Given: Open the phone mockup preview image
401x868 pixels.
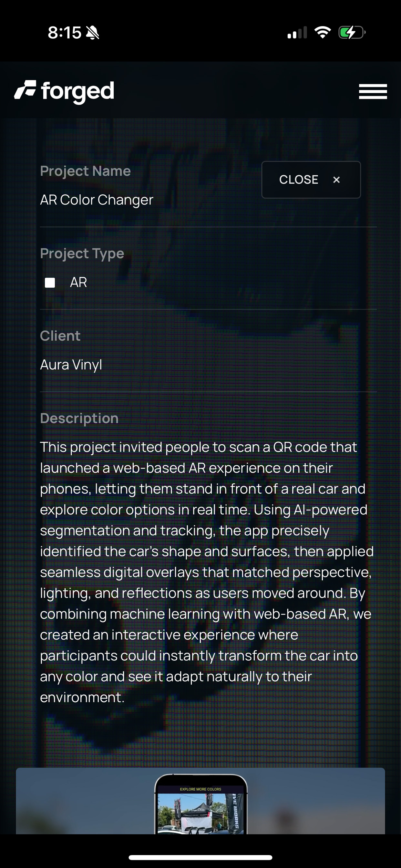Looking at the screenshot, I should pos(200,804).
